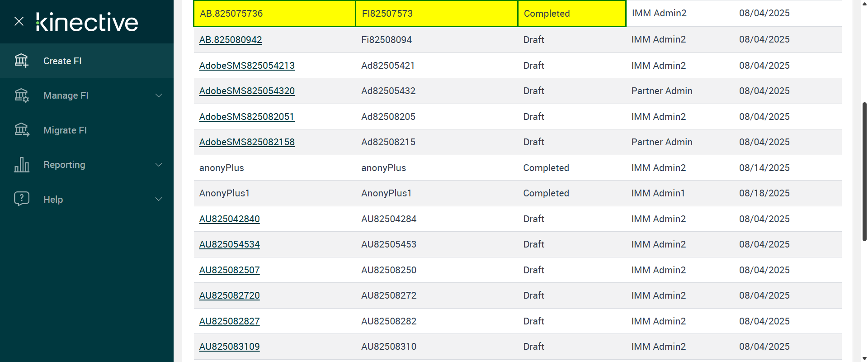
Task: Click Partner Admin in AdobeSMS825082158 row
Action: pos(662,142)
